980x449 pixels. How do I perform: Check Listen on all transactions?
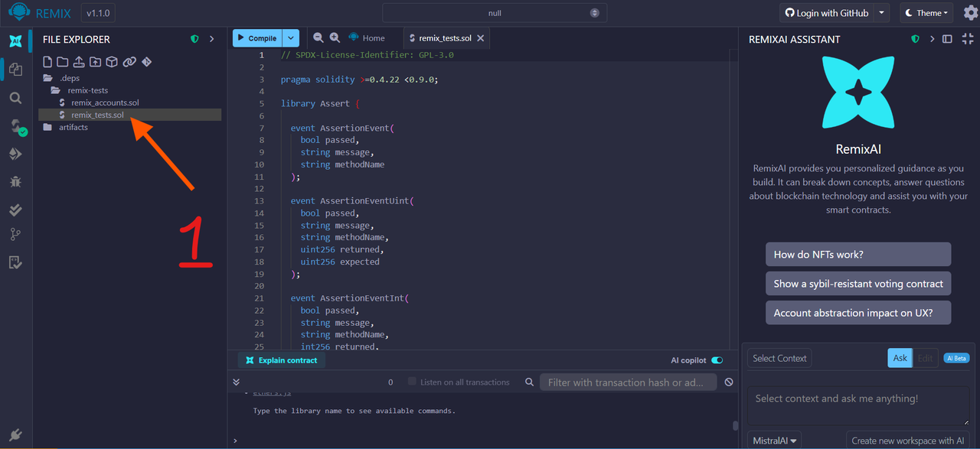[413, 382]
